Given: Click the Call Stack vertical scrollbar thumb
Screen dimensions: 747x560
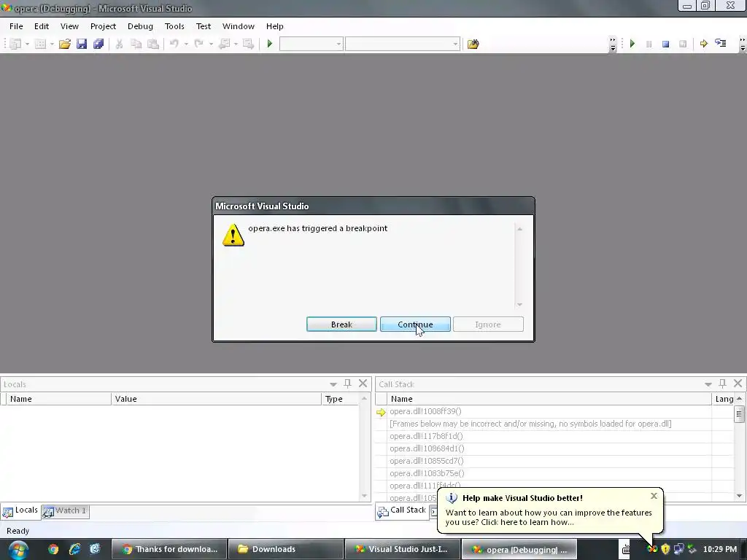Looking at the screenshot, I should (x=739, y=414).
